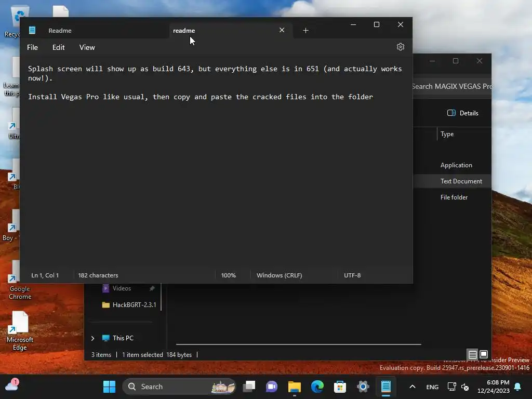Select the Text Document row in Explorer
Screen dimensions: 532x399
tap(461, 181)
